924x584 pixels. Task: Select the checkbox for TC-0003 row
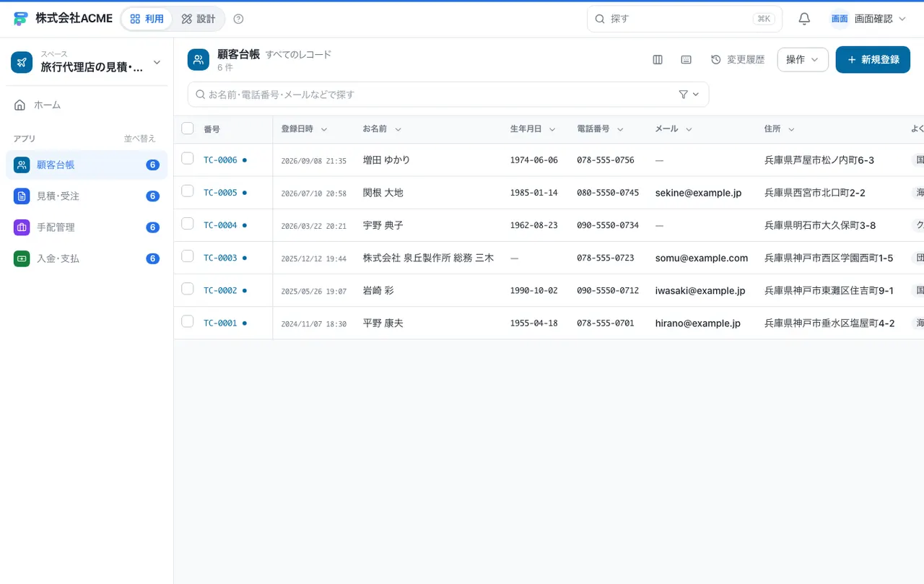(x=188, y=256)
